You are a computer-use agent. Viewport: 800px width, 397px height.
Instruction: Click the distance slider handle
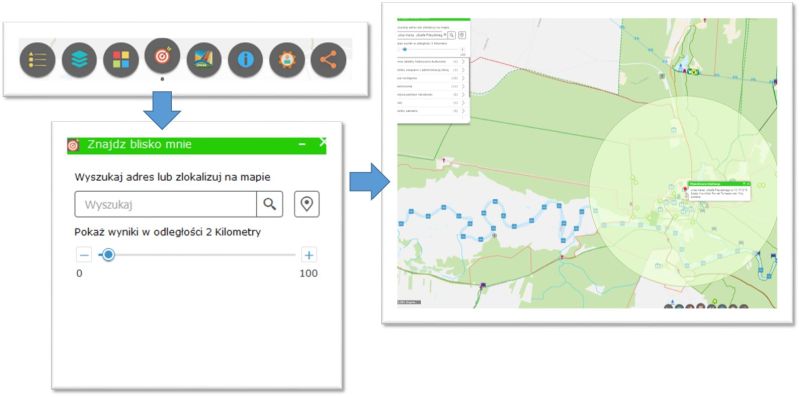pos(108,255)
